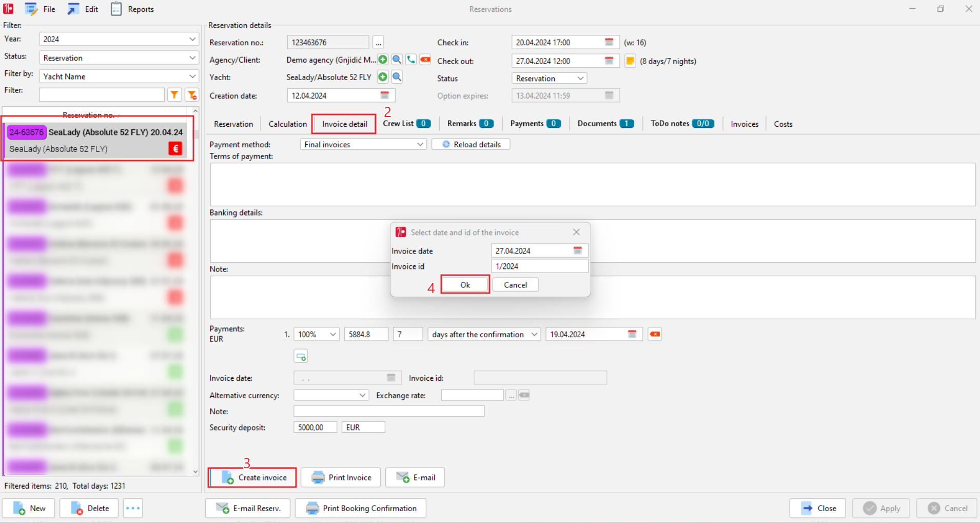The width and height of the screenshot is (980, 523).
Task: Apply the filter using the yellow funnel icon
Action: (174, 94)
